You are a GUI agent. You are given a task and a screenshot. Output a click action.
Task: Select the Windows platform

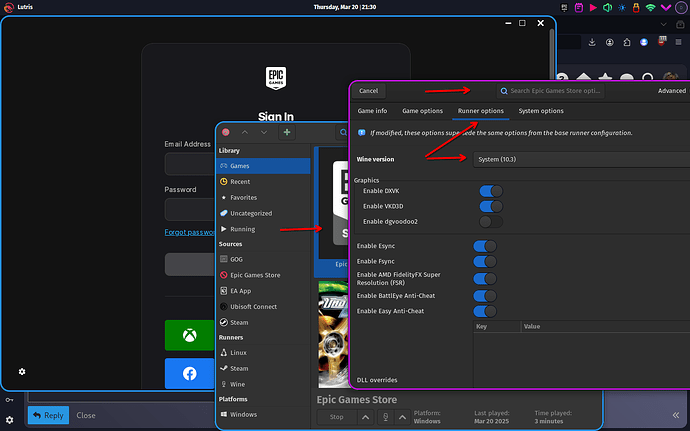pos(263,415)
